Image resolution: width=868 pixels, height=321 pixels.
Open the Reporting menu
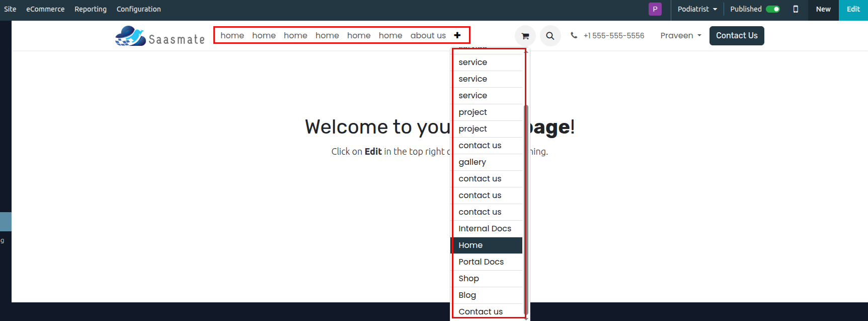pyautogui.click(x=91, y=9)
